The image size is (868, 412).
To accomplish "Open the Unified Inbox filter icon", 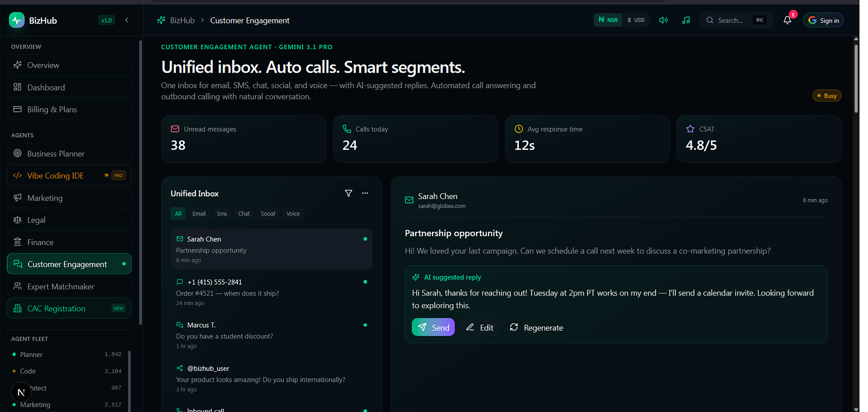I will [x=348, y=193].
